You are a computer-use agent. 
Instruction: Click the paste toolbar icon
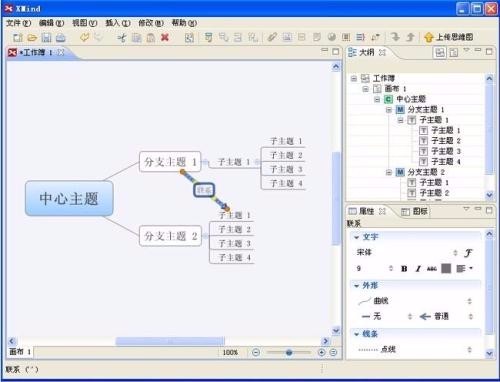[x=151, y=37]
